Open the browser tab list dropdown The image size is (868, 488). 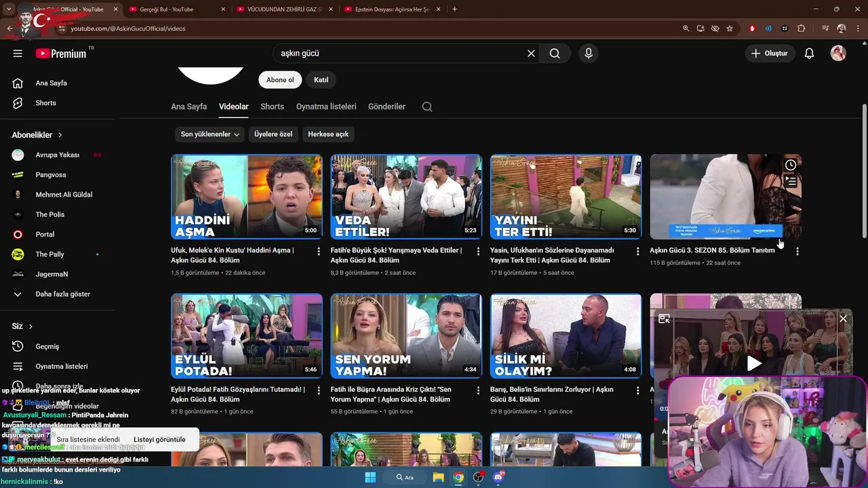9,9
